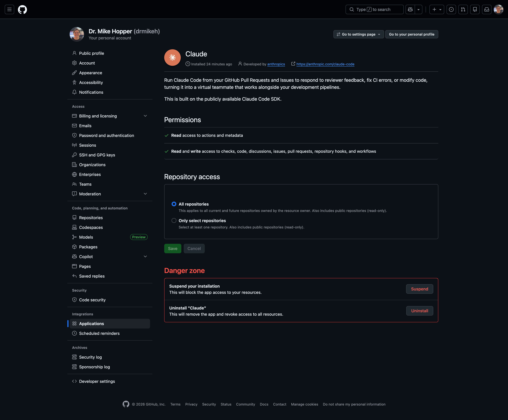Viewport: 508px width, 420px height.
Task: Click the Claude app logo
Action: [172, 58]
